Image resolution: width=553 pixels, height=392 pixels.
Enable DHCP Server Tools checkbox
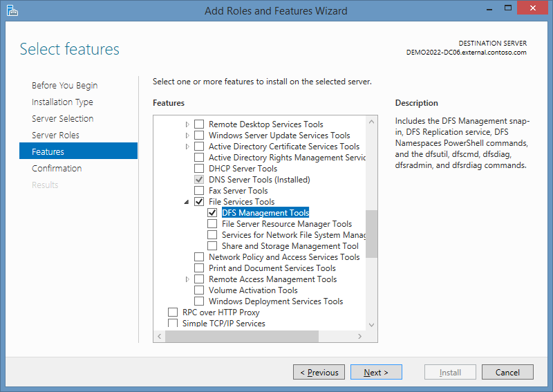coord(199,168)
